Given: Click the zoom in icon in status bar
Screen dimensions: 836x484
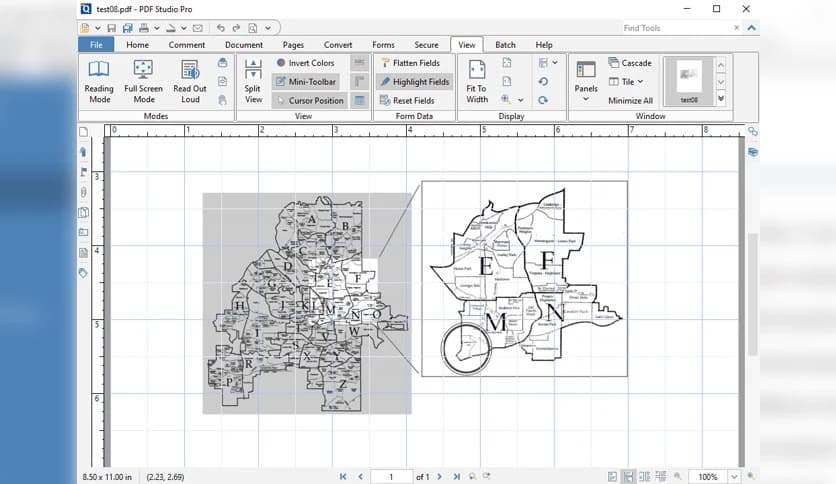Looking at the screenshot, I should [x=751, y=476].
